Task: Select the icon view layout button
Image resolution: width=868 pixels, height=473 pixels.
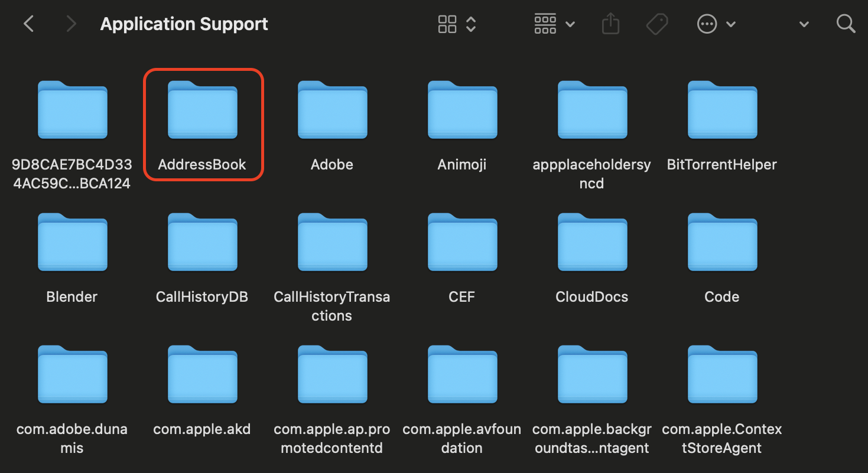Action: point(447,24)
